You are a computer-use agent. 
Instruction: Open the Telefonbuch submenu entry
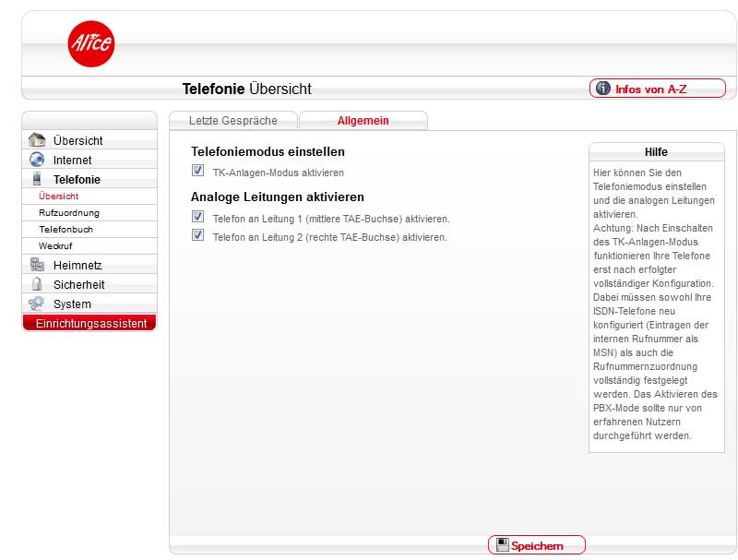[66, 229]
